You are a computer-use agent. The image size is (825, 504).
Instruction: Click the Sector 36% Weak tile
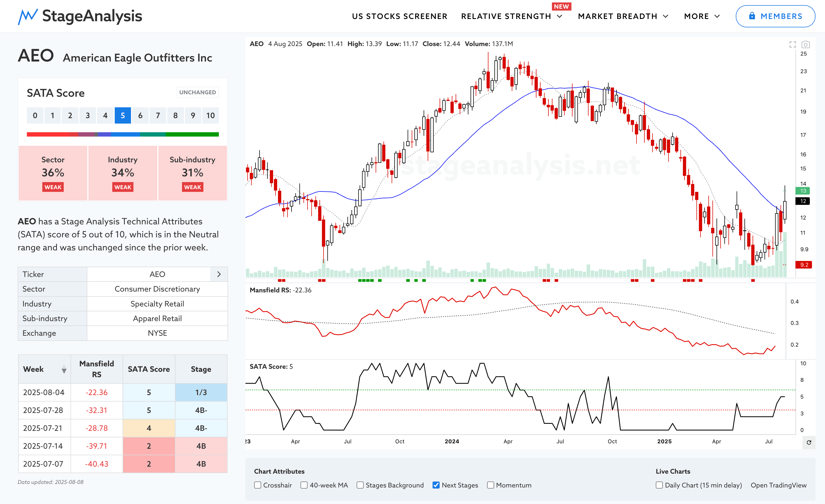[x=53, y=173]
